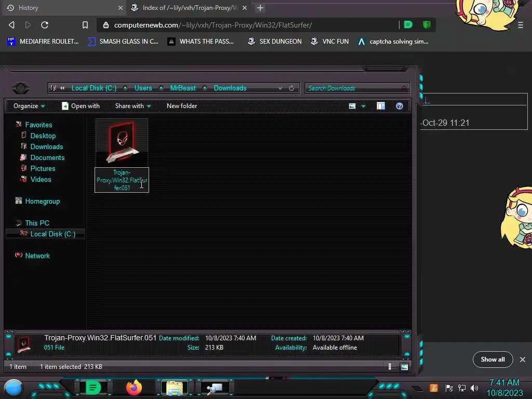Viewport: 532px width, 399px height.
Task: Select Downloads in Favorites
Action: pyautogui.click(x=46, y=147)
